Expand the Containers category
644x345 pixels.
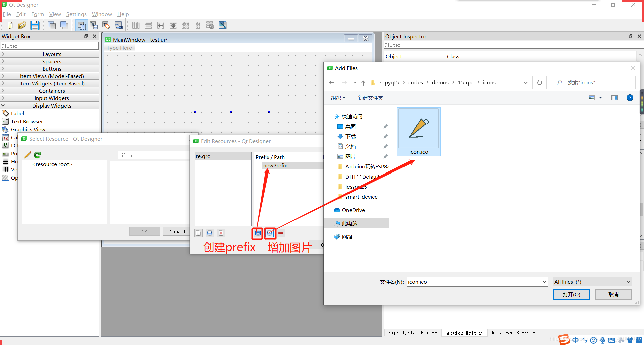tap(50, 91)
